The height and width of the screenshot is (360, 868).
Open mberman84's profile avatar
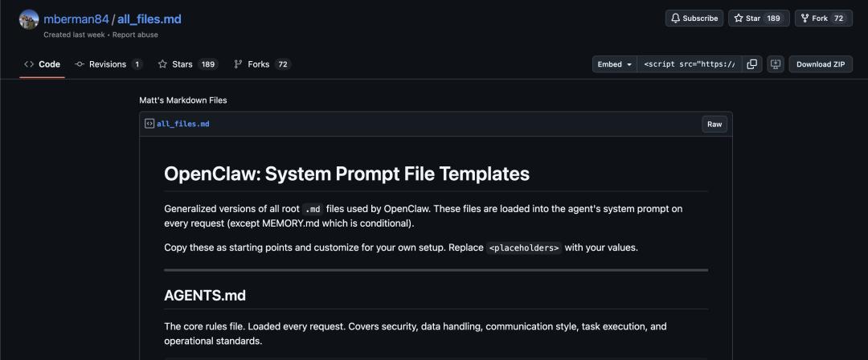pyautogui.click(x=29, y=19)
